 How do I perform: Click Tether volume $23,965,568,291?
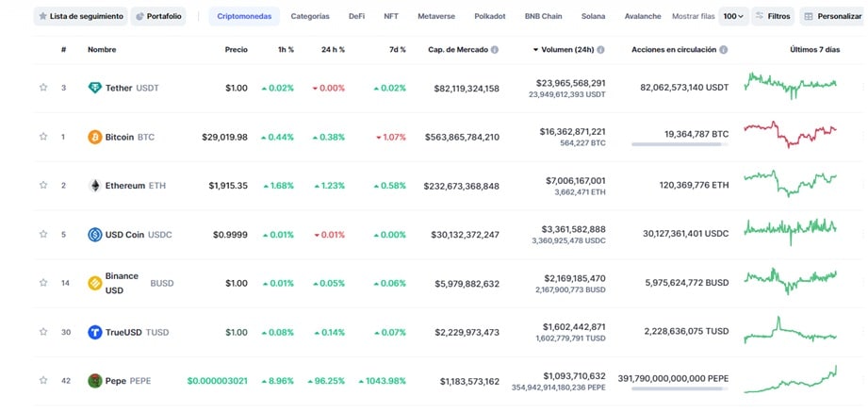click(571, 83)
